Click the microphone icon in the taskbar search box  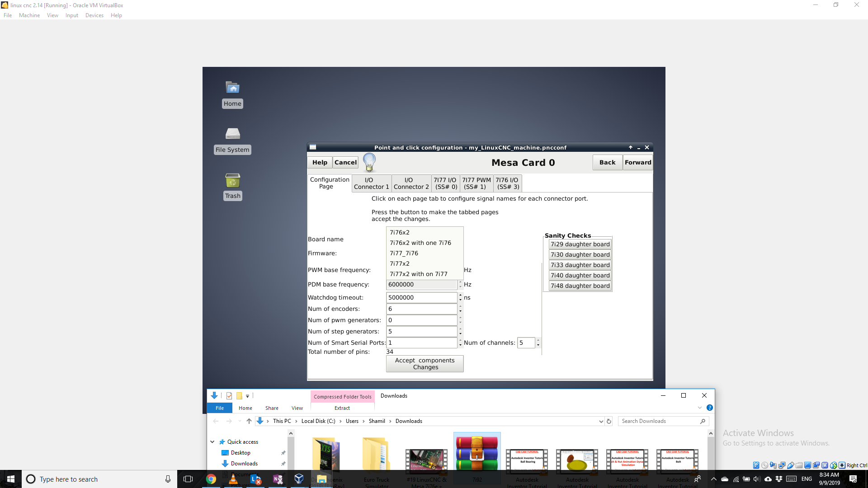[x=168, y=479]
